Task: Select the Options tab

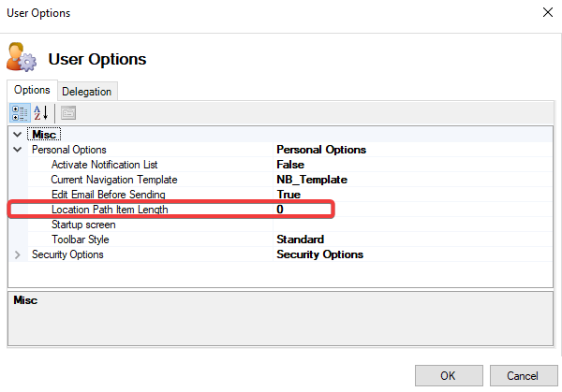Action: pyautogui.click(x=32, y=90)
